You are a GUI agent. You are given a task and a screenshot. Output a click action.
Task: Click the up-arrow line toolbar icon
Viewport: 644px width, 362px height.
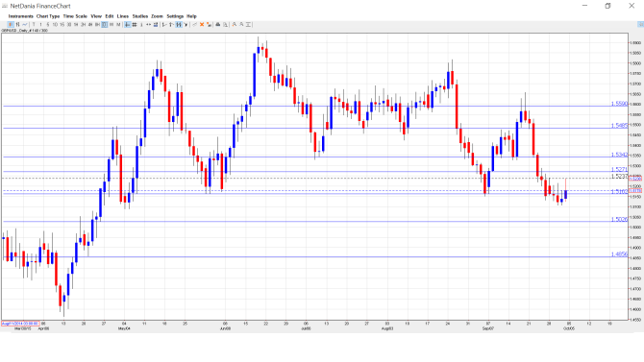[x=171, y=25]
